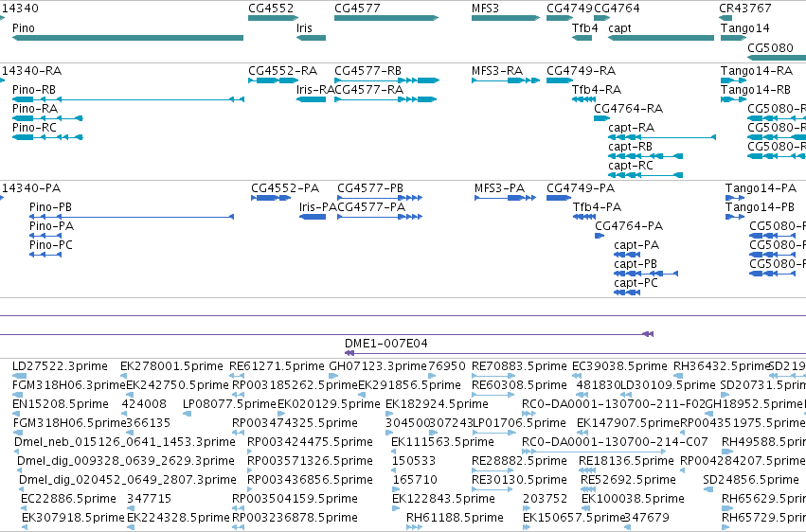Viewport: 806px width, 532px height.
Task: Click the MFS3 gene feature
Action: click(x=506, y=18)
